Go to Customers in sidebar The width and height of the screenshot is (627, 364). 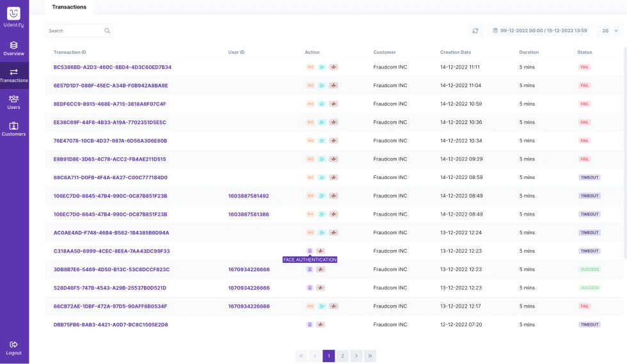tap(13, 129)
